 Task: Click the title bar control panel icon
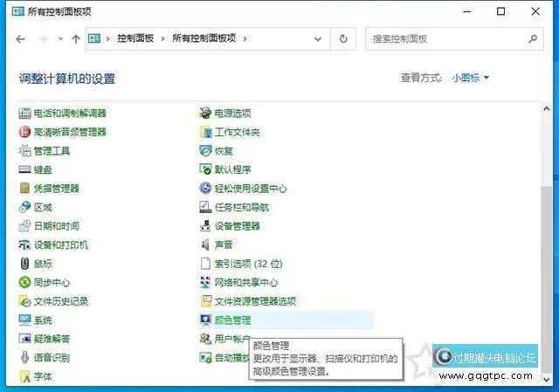[17, 11]
